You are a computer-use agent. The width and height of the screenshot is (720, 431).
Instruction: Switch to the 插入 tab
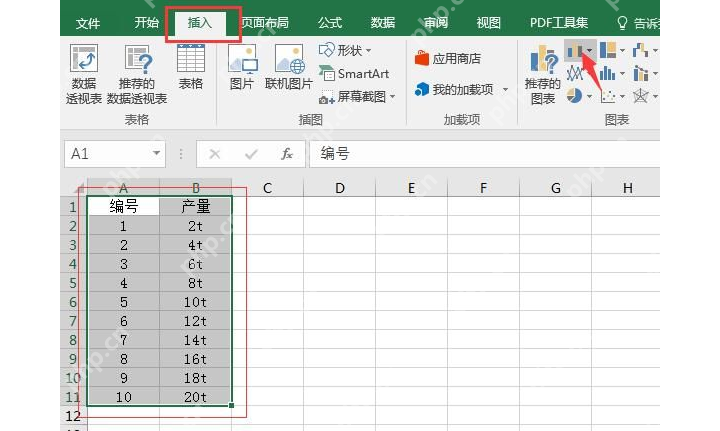(x=200, y=22)
